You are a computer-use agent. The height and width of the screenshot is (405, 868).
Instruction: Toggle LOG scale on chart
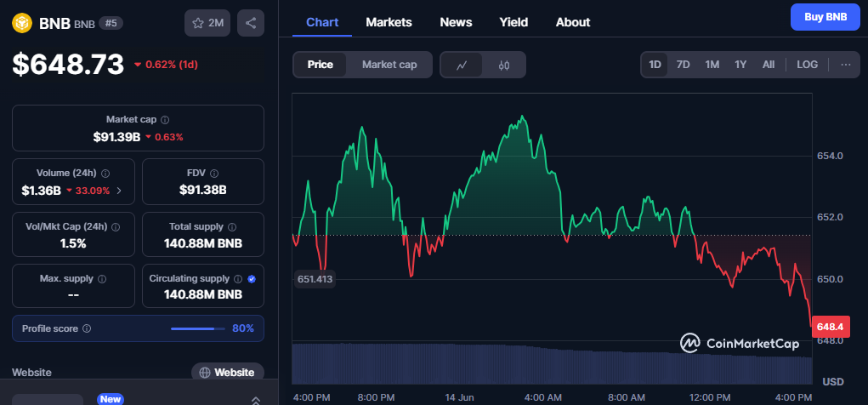click(x=807, y=65)
